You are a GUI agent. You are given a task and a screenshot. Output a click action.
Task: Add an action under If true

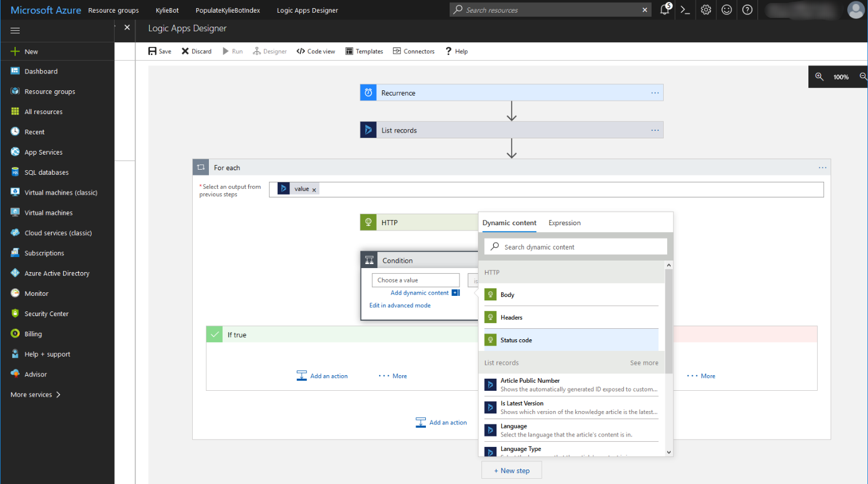tap(322, 376)
